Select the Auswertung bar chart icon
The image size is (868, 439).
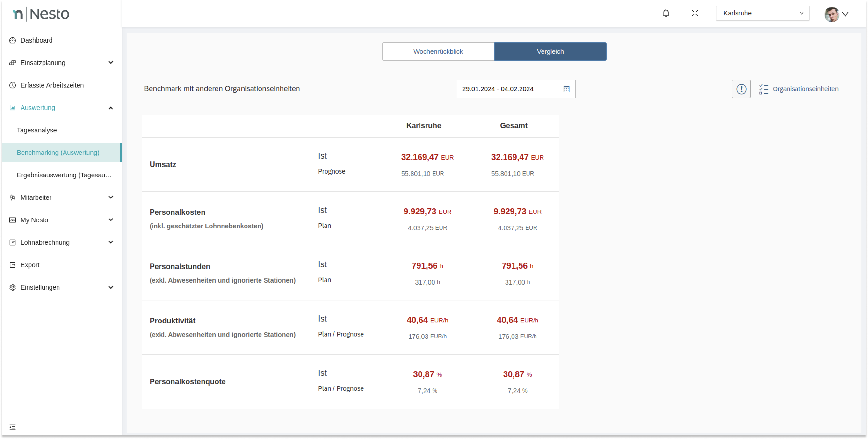[x=13, y=108]
